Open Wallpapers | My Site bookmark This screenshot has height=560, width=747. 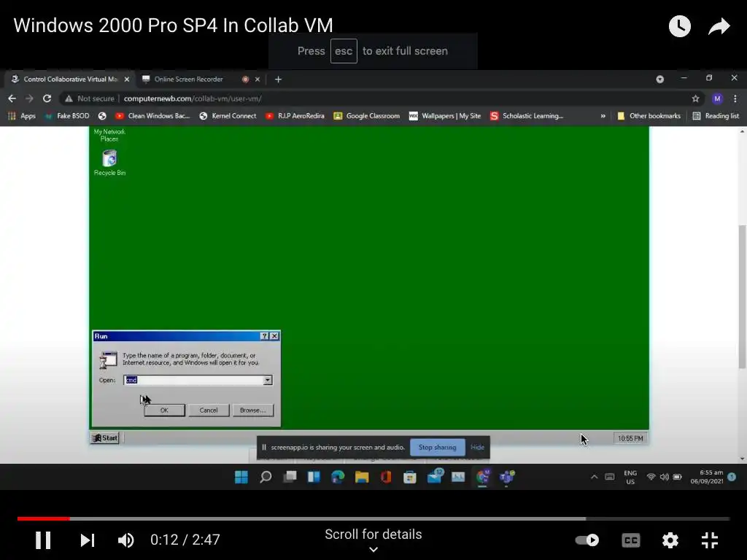pyautogui.click(x=445, y=116)
